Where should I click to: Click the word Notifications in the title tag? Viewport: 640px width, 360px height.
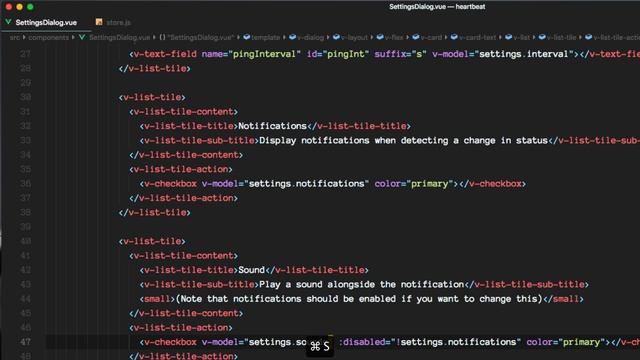[272, 126]
